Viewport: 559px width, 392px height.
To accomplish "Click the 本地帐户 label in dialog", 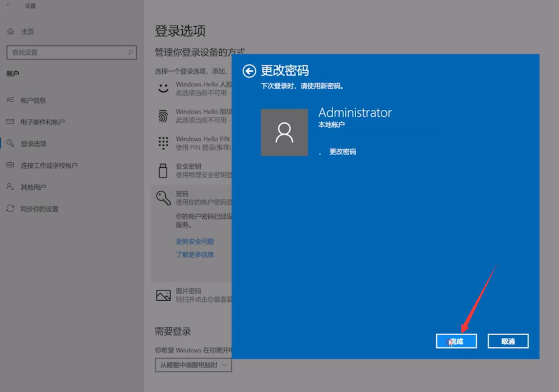I will [x=331, y=125].
